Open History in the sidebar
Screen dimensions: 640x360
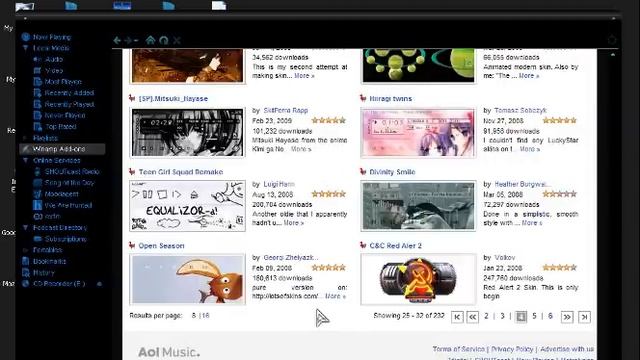pyautogui.click(x=43, y=273)
